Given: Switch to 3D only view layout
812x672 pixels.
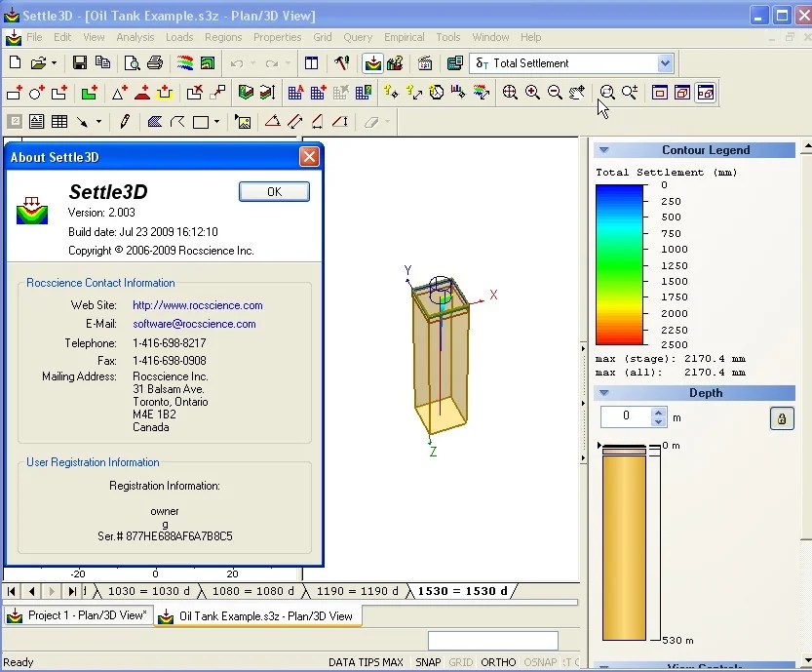Looking at the screenshot, I should 682,93.
